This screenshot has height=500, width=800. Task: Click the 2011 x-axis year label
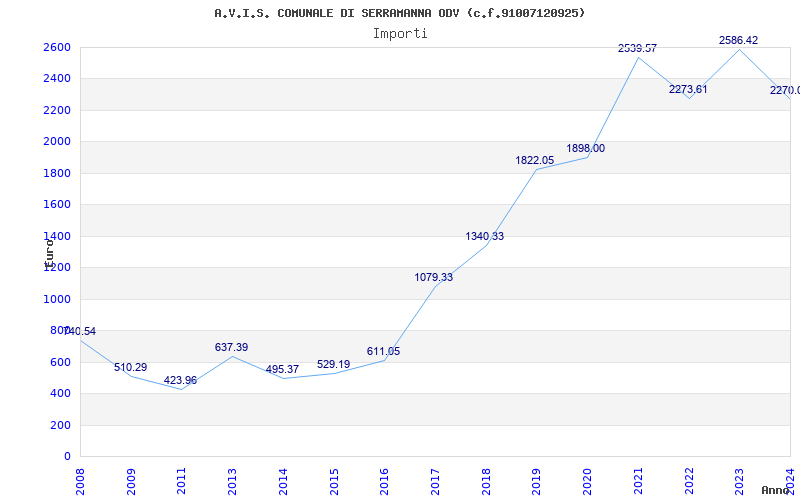[182, 482]
